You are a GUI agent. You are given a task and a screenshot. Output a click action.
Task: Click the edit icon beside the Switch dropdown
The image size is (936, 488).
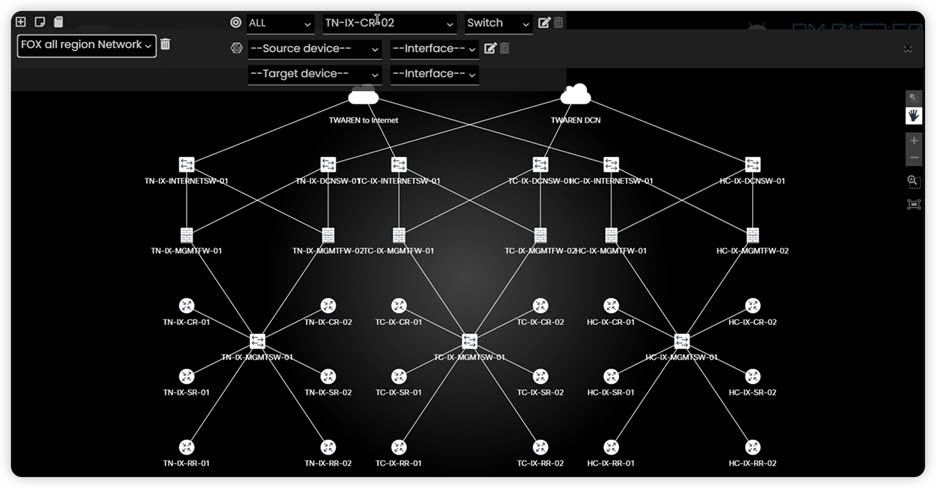click(x=544, y=23)
